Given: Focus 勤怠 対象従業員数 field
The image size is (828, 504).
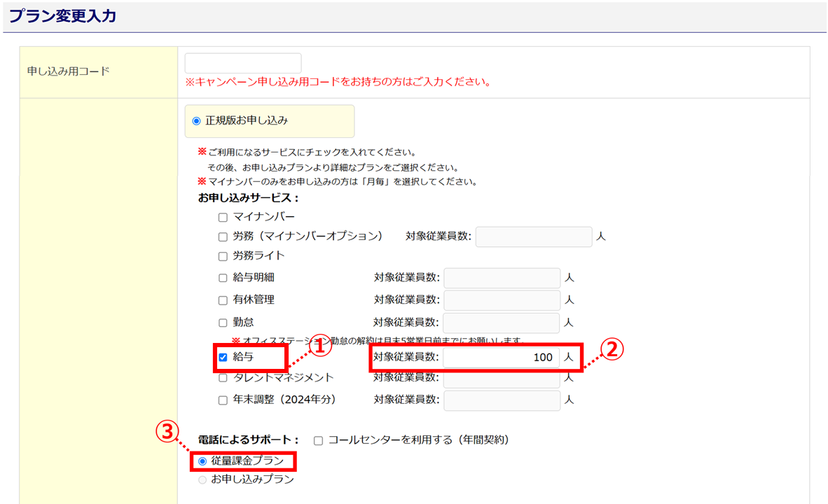Looking at the screenshot, I should tap(501, 323).
